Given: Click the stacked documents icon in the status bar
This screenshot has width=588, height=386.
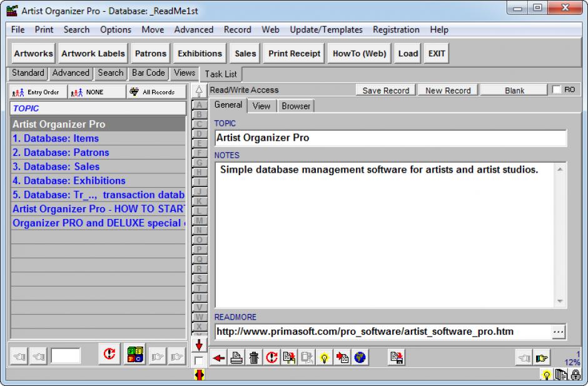Looking at the screenshot, I should 561,374.
